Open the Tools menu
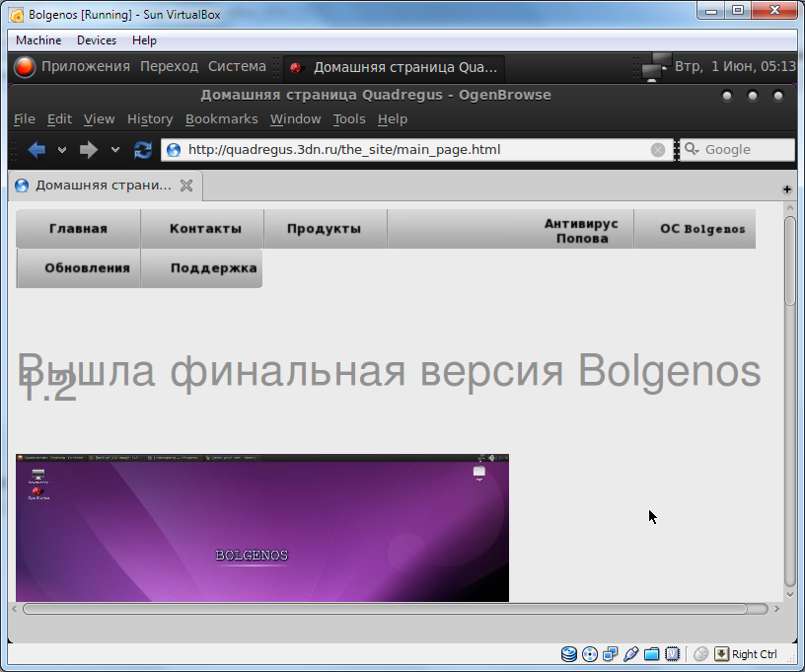805x672 pixels. pyautogui.click(x=349, y=119)
